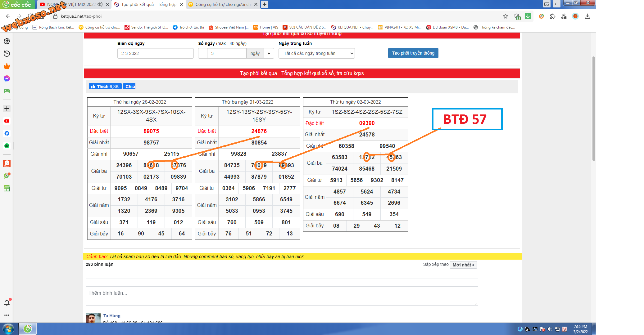Expand the 'Ngày trong tuần' dropdown

tap(316, 53)
